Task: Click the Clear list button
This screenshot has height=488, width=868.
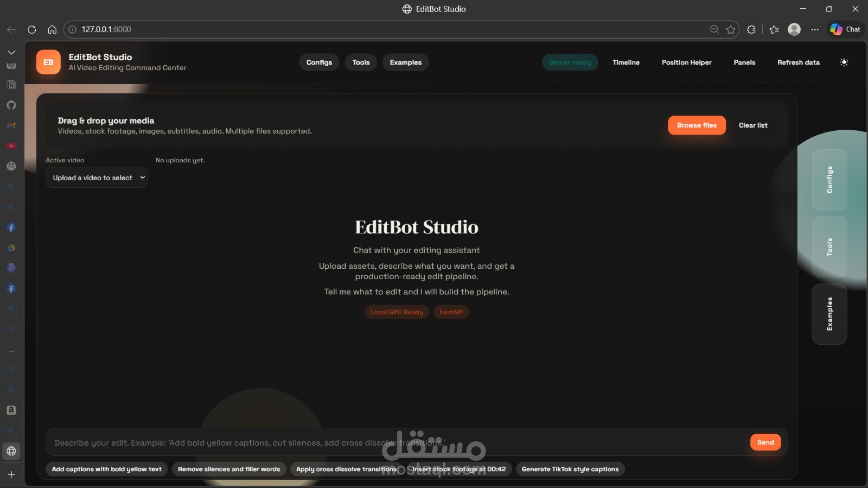Action: (753, 125)
